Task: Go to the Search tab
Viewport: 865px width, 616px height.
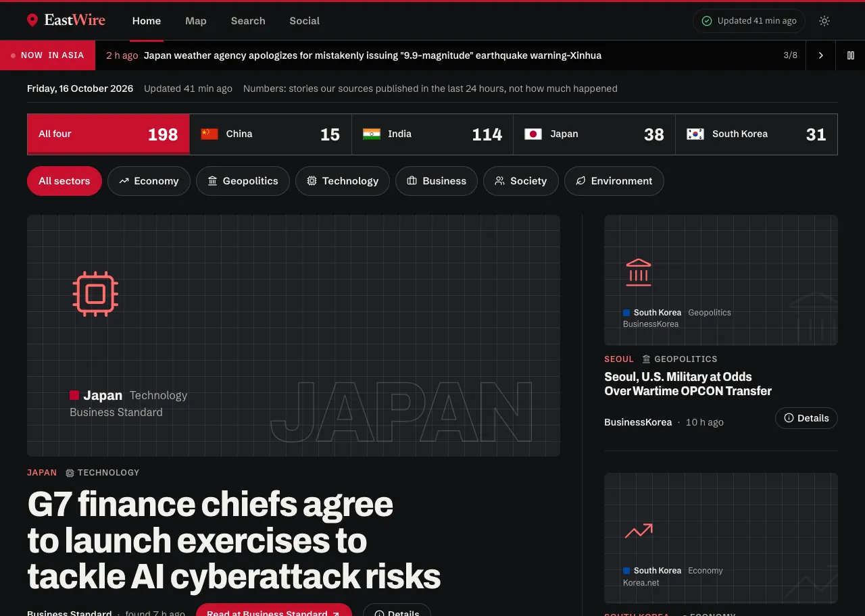Action: (248, 21)
